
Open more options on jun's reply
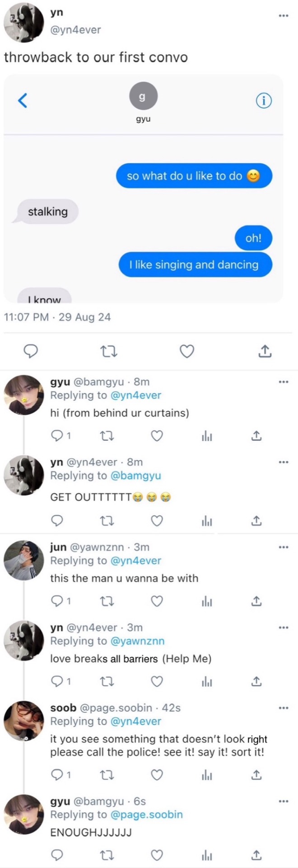[283, 547]
